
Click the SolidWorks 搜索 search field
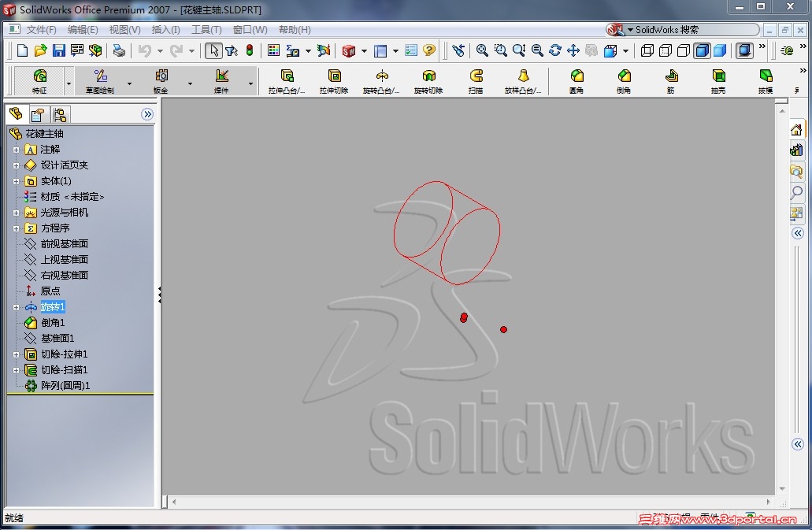(x=694, y=29)
